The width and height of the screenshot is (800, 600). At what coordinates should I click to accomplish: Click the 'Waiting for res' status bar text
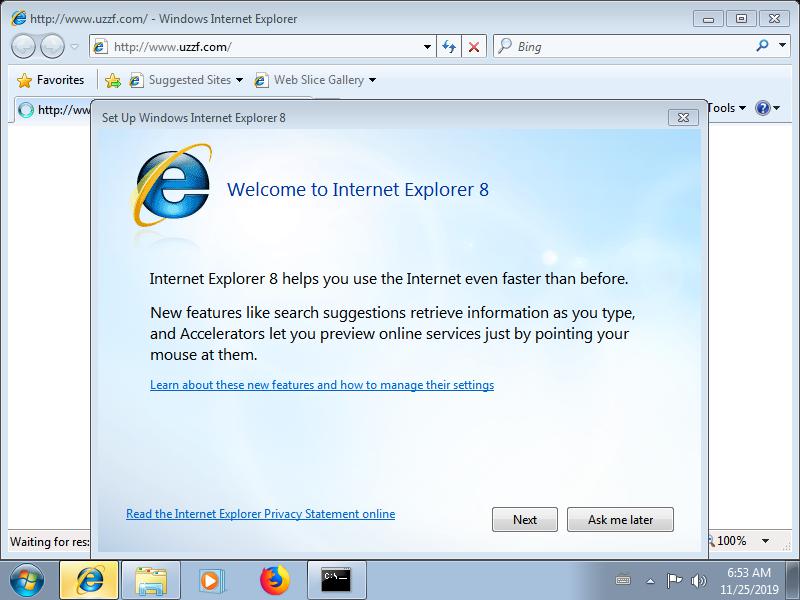(x=49, y=542)
